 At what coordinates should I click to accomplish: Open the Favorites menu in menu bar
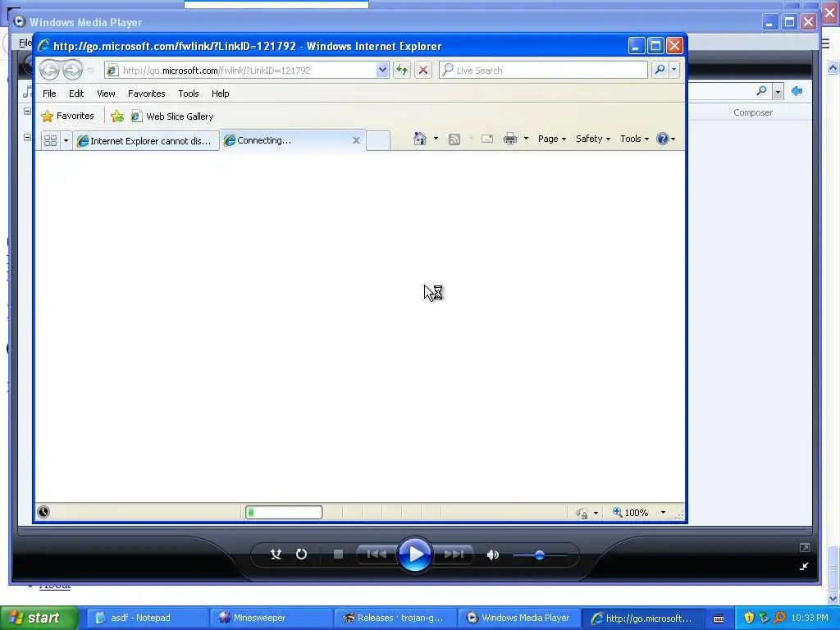click(x=146, y=94)
